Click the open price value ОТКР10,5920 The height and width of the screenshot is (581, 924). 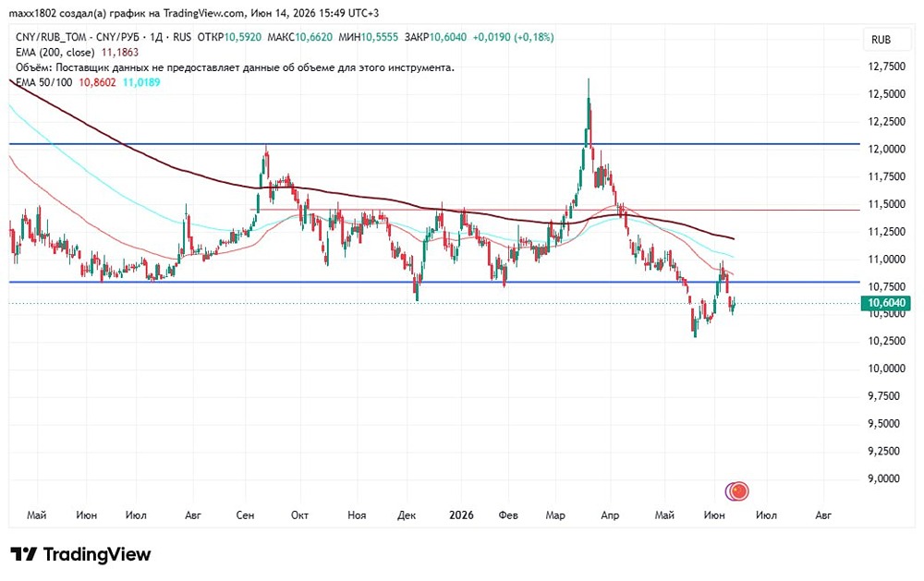229,37
